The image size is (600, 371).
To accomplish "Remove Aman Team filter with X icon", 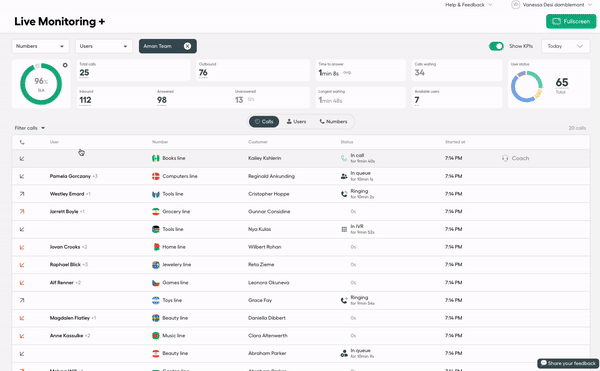I will click(187, 46).
